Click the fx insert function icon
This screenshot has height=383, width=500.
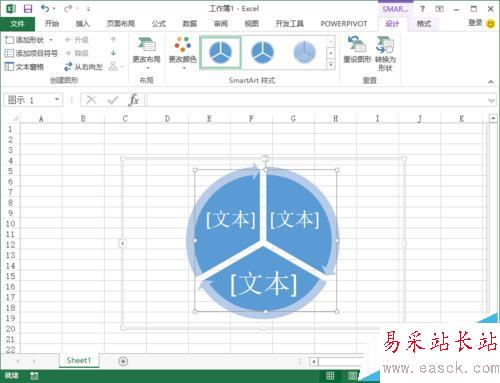point(133,100)
